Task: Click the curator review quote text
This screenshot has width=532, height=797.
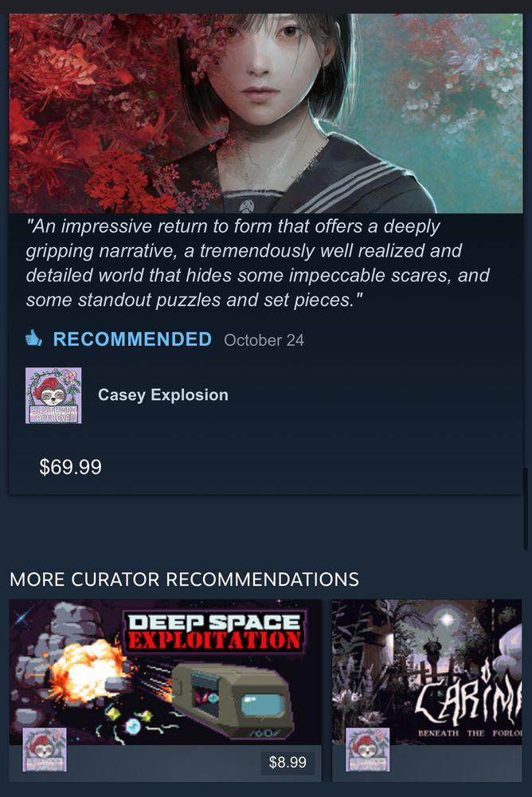Action: pyautogui.click(x=257, y=263)
